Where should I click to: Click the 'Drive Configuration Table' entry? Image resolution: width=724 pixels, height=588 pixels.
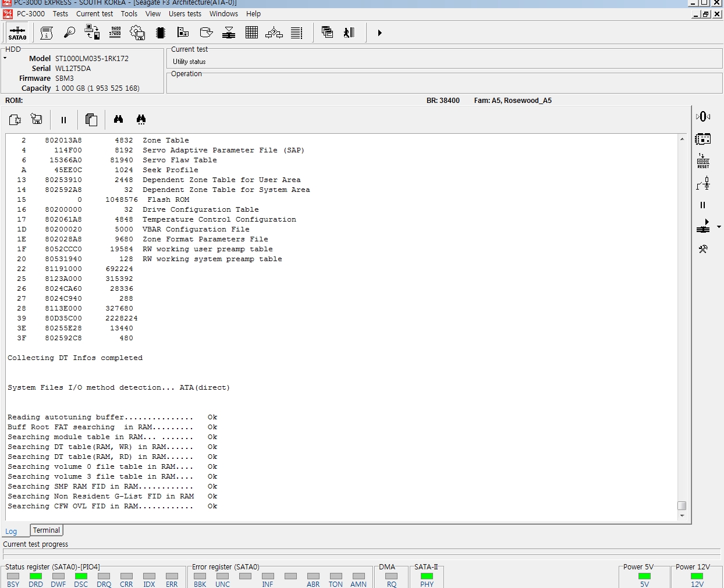(201, 209)
